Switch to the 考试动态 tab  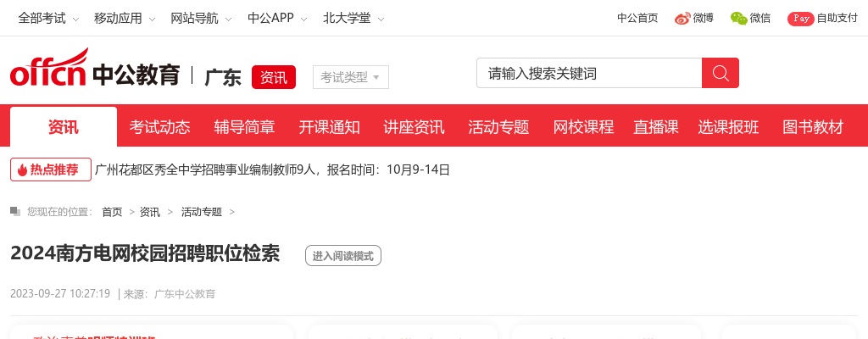(160, 127)
